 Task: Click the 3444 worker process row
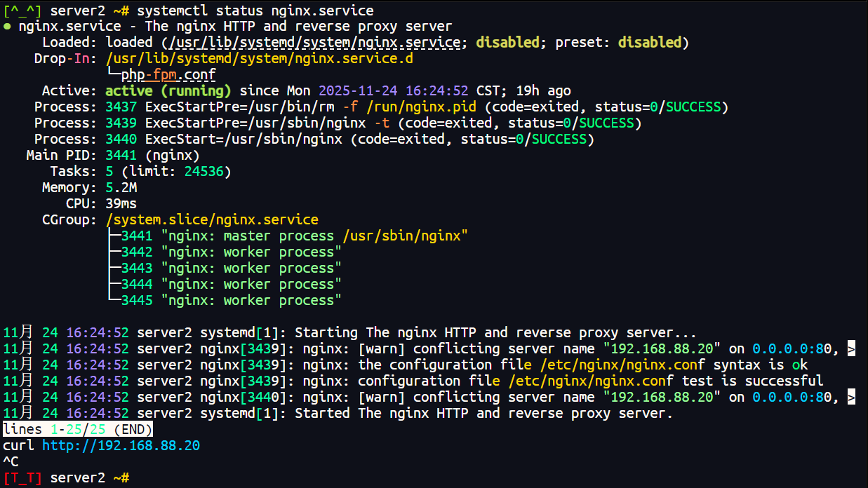225,285
